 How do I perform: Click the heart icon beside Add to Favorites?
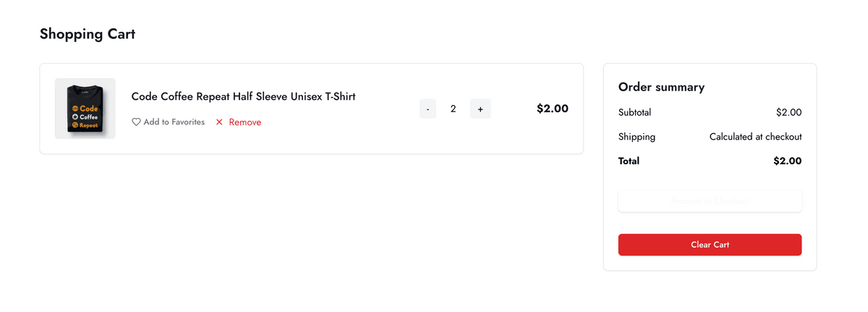pyautogui.click(x=136, y=122)
